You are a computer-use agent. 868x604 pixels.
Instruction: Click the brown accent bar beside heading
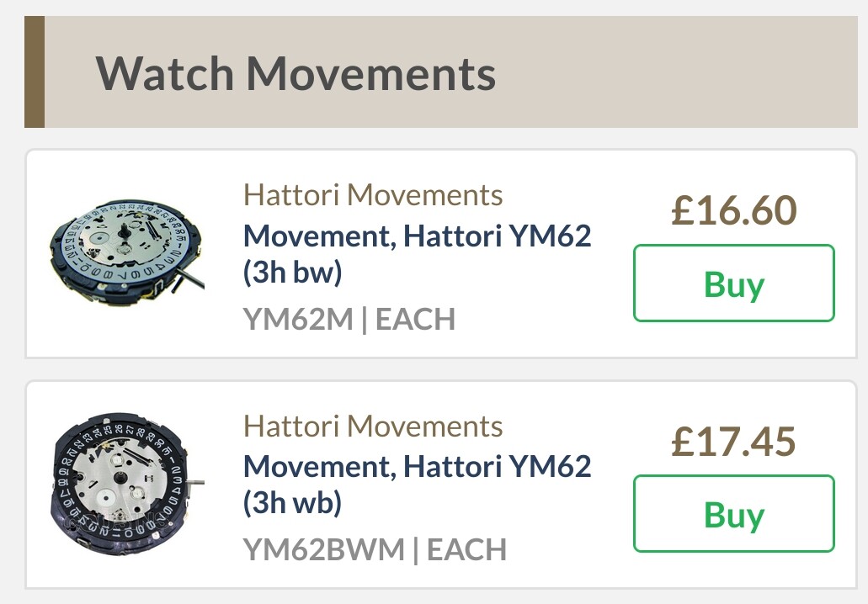pos(35,72)
